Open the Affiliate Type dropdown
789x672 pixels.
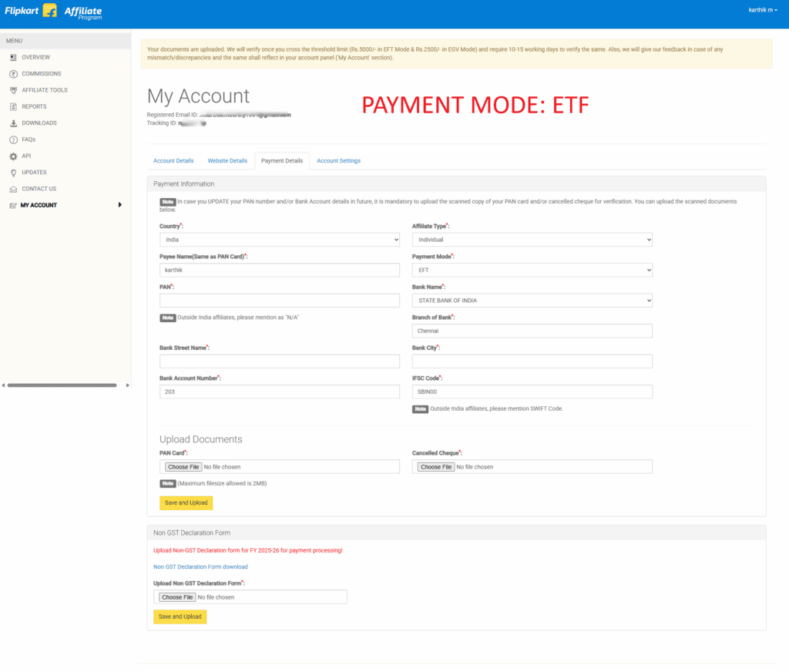(532, 240)
